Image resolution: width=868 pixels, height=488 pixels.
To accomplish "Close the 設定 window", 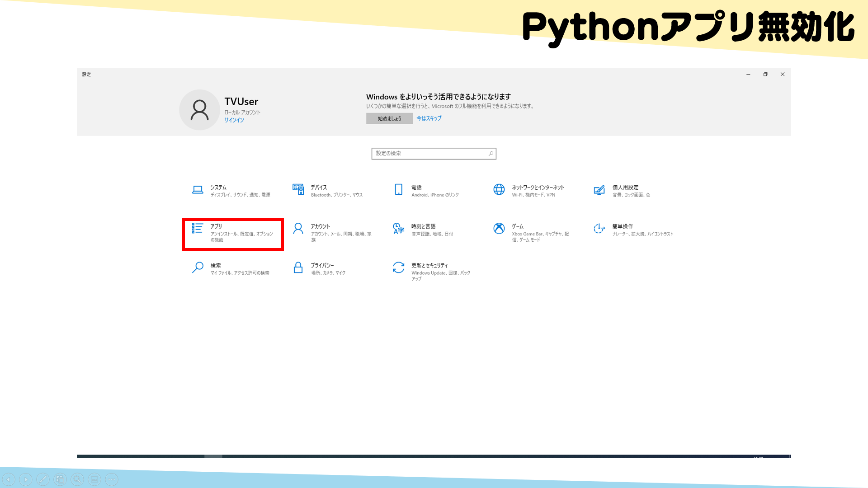I will 783,75.
